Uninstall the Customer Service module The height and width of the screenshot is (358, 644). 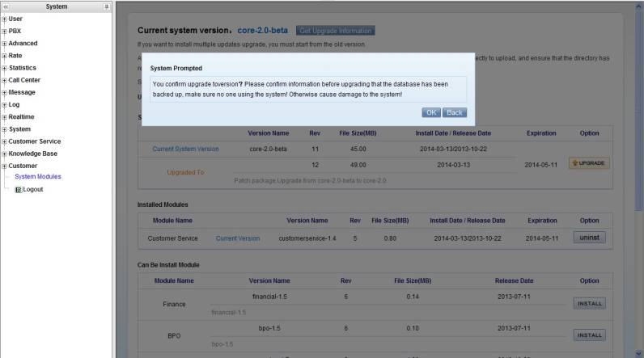coord(589,238)
